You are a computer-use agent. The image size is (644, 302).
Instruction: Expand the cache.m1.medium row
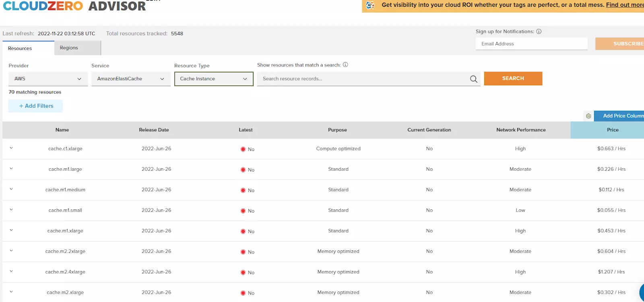11,189
